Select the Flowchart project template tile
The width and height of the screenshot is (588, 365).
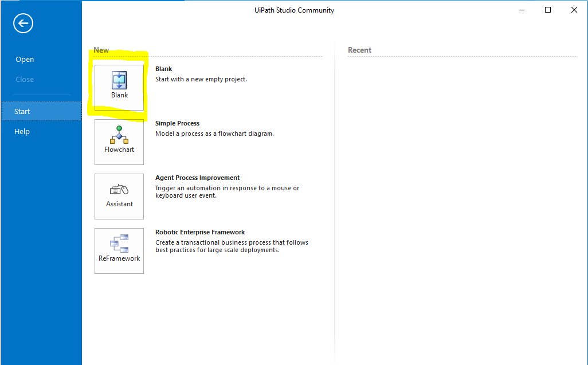[x=119, y=142]
